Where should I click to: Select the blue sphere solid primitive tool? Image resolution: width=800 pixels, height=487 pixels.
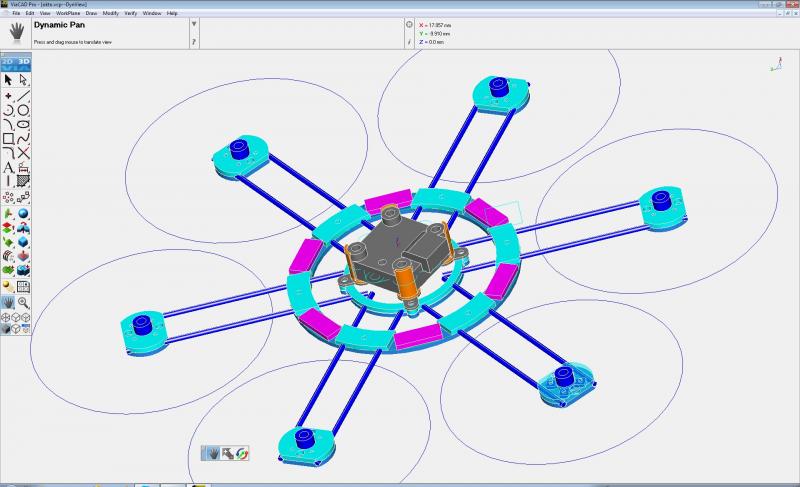(23, 214)
